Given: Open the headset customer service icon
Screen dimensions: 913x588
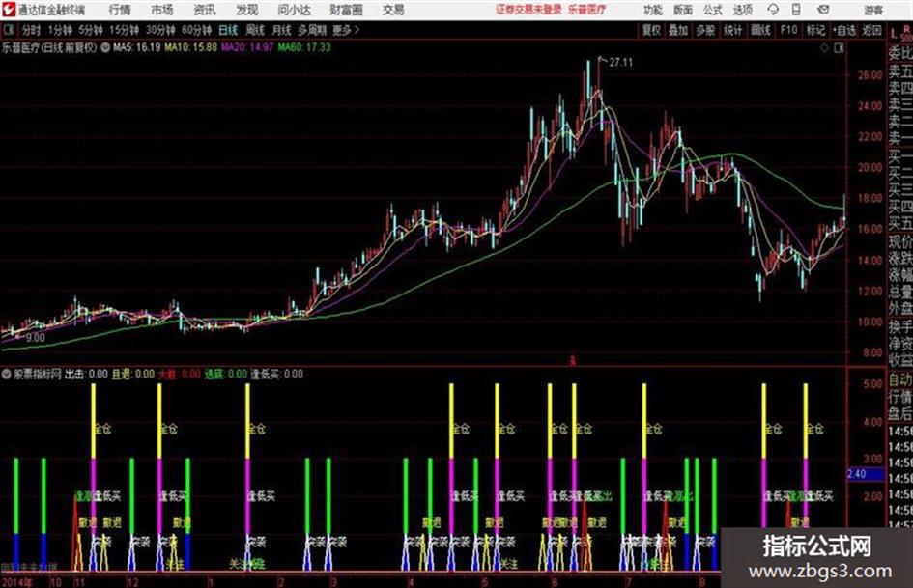Looking at the screenshot, I should 773,10.
